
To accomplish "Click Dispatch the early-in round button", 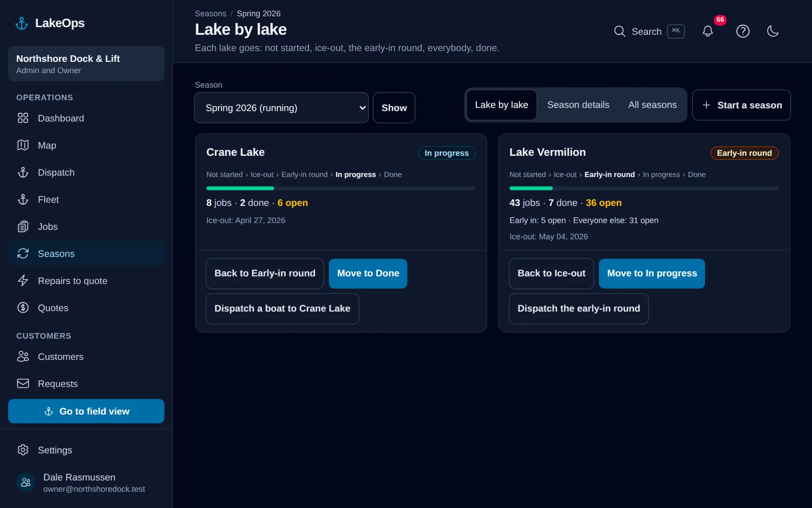I will click(579, 309).
